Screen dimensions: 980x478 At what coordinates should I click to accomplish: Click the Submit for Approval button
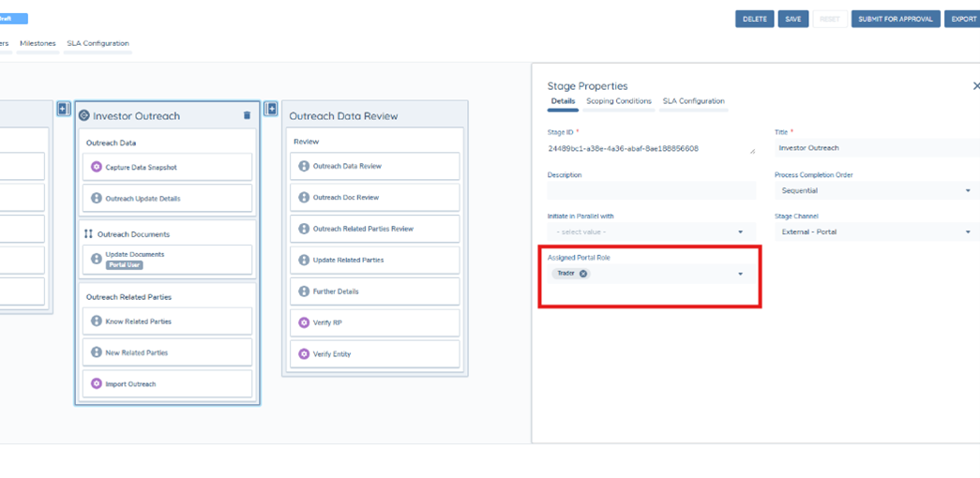pyautogui.click(x=895, y=19)
